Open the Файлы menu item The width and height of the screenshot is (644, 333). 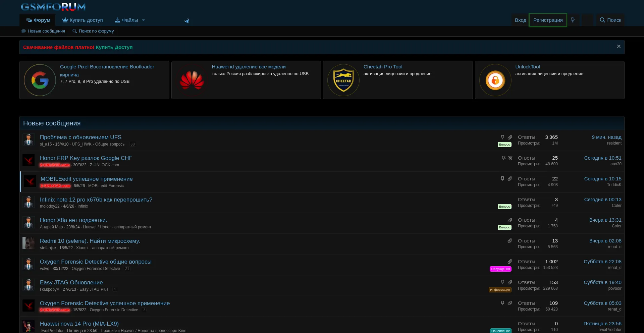[126, 20]
